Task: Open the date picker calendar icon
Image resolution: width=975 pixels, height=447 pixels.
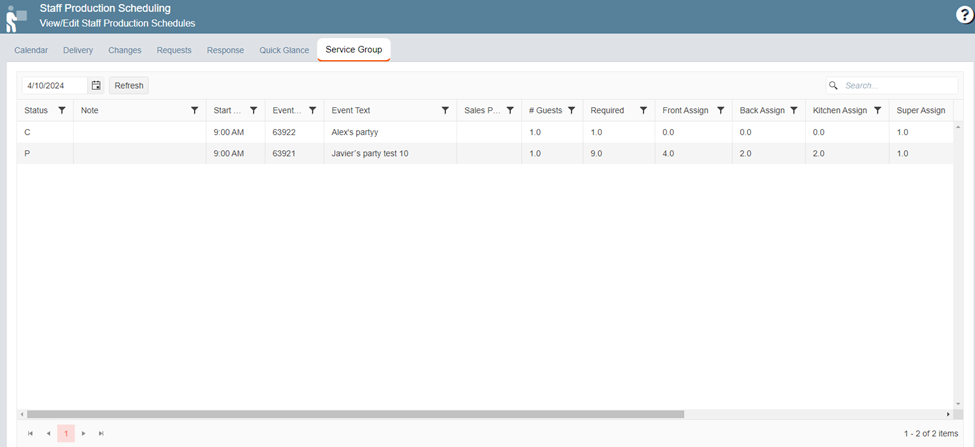Action: [x=96, y=85]
